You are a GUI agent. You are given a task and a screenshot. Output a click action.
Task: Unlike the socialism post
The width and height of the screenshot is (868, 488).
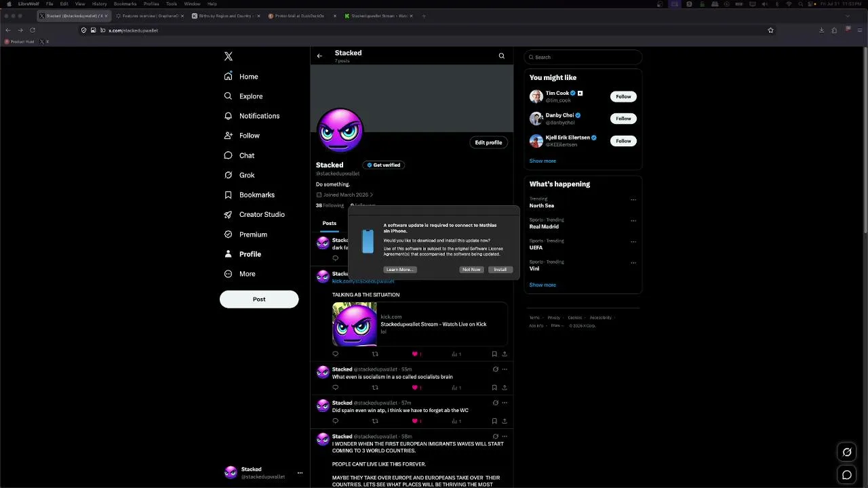[416, 388]
